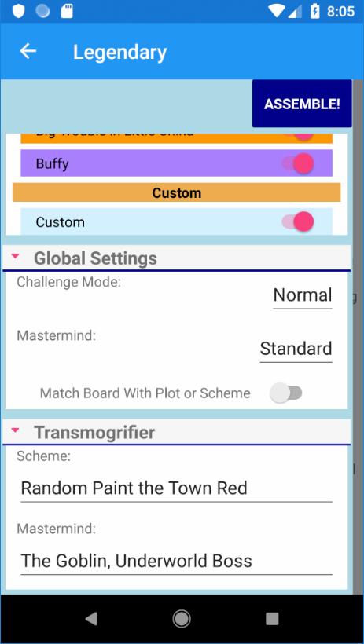Tap the Android home circle button
364x644 pixels.
(x=182, y=619)
